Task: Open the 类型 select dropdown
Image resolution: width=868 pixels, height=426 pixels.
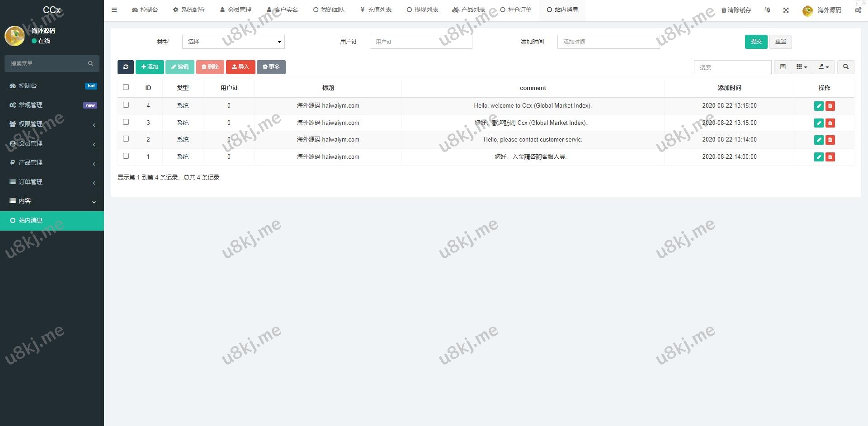Action: coord(233,42)
